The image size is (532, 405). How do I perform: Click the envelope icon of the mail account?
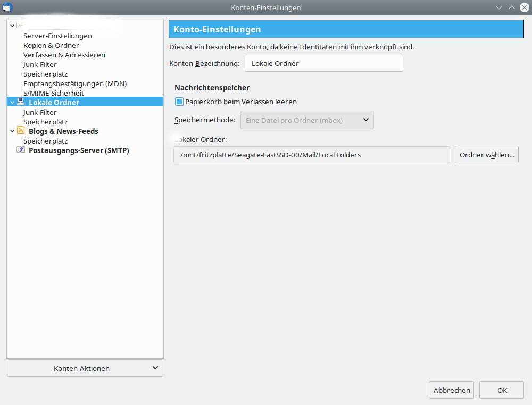[x=20, y=25]
